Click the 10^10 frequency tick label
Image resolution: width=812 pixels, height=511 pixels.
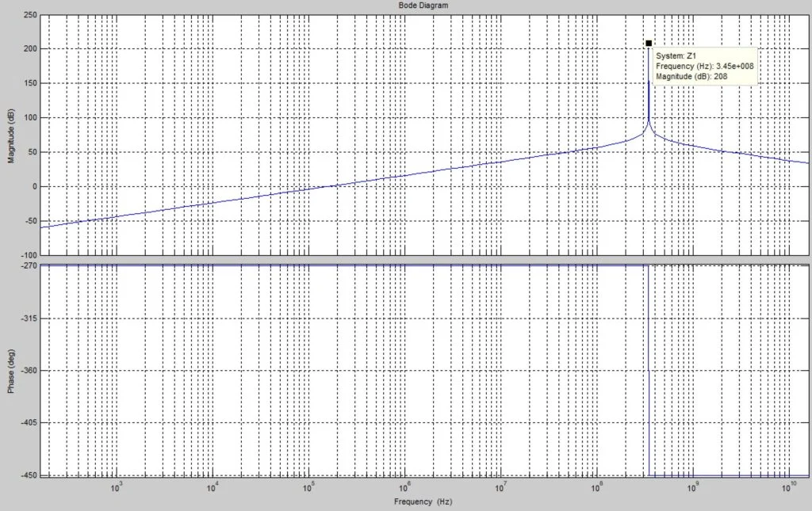[788, 486]
